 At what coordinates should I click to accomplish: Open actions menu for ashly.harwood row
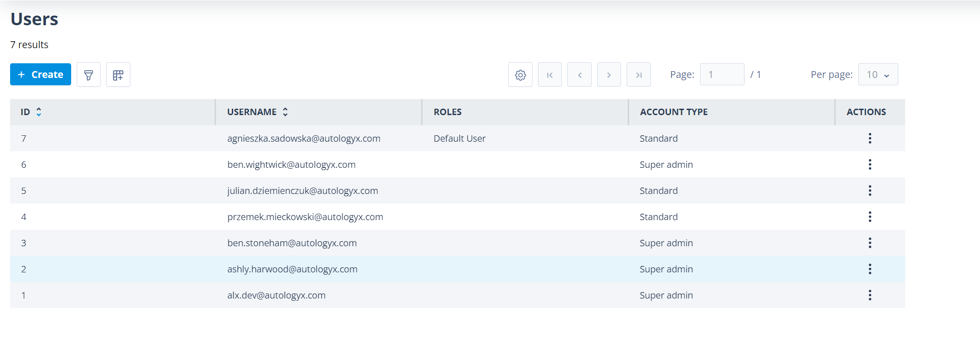pos(870,269)
